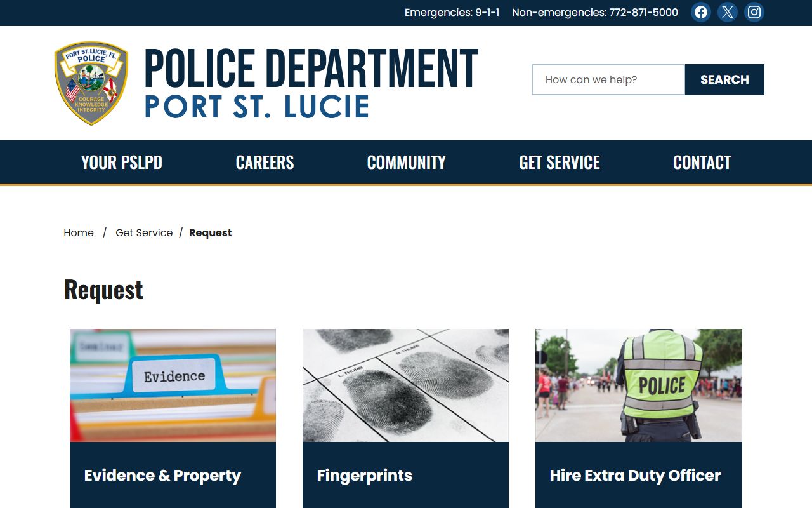Click the Evidence folder tab thumbnail
The width and height of the screenshot is (812, 508).
(x=173, y=385)
